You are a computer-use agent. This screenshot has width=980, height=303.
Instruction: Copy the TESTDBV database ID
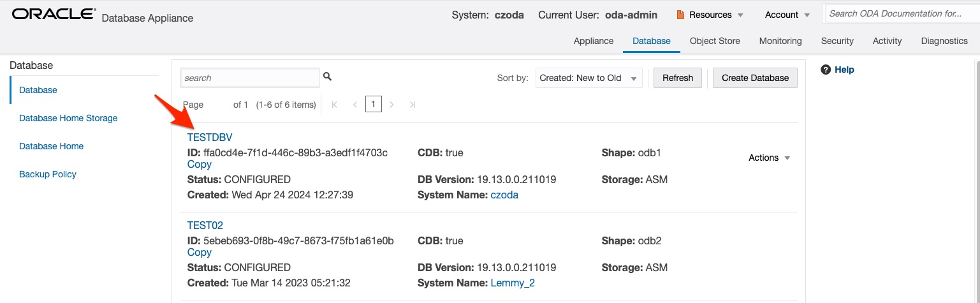(x=200, y=164)
